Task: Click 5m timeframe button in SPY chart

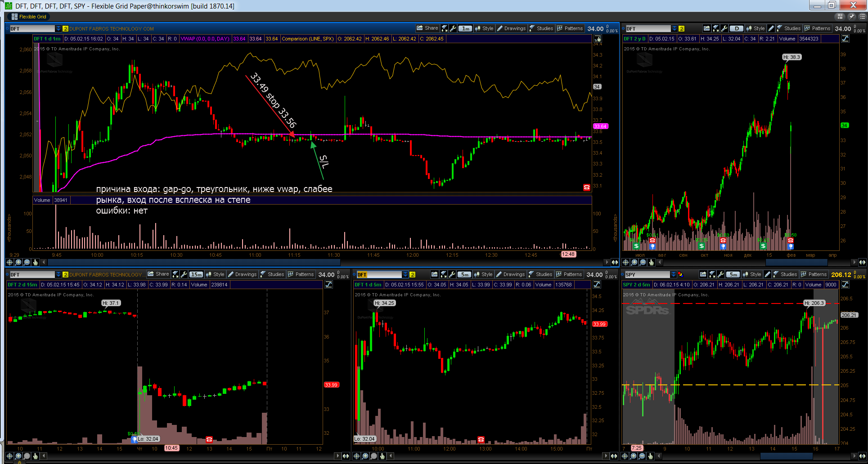Action: [x=733, y=274]
